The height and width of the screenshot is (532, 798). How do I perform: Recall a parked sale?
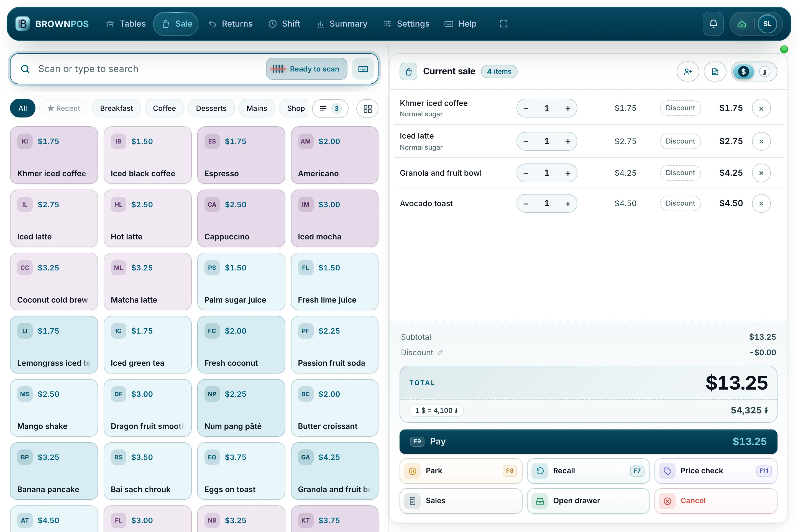point(588,471)
